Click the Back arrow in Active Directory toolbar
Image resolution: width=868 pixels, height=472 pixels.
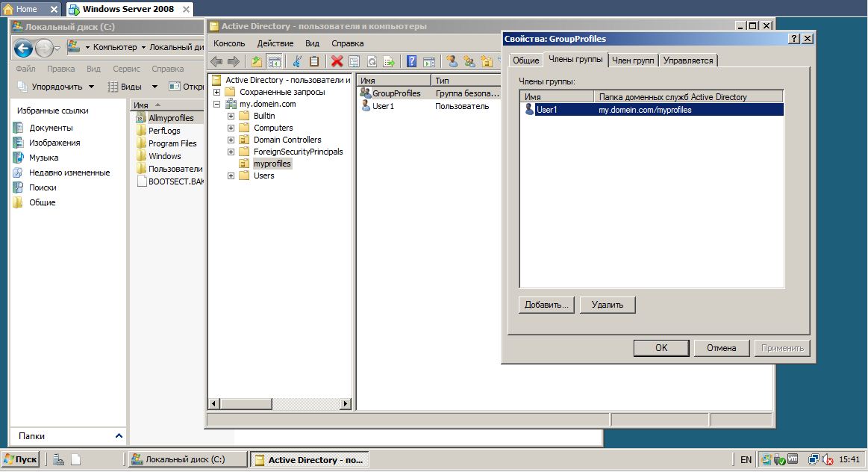click(217, 61)
